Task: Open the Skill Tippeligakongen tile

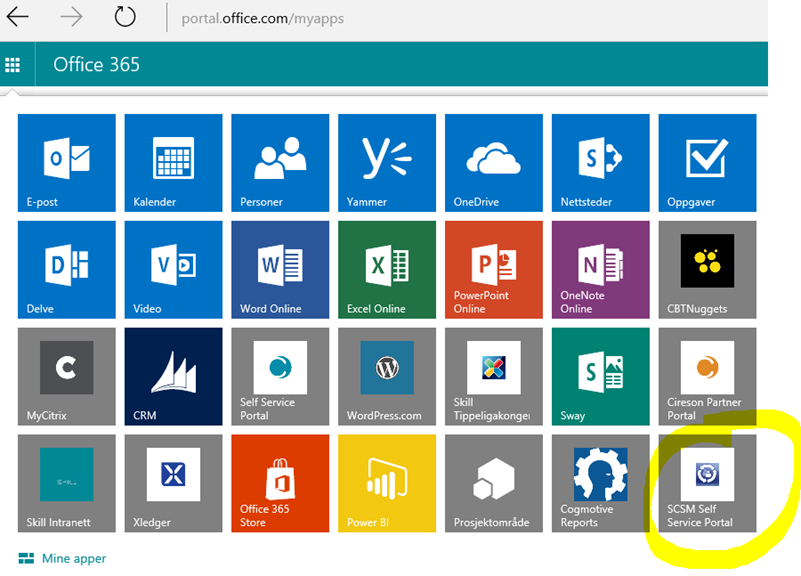Action: [x=494, y=376]
